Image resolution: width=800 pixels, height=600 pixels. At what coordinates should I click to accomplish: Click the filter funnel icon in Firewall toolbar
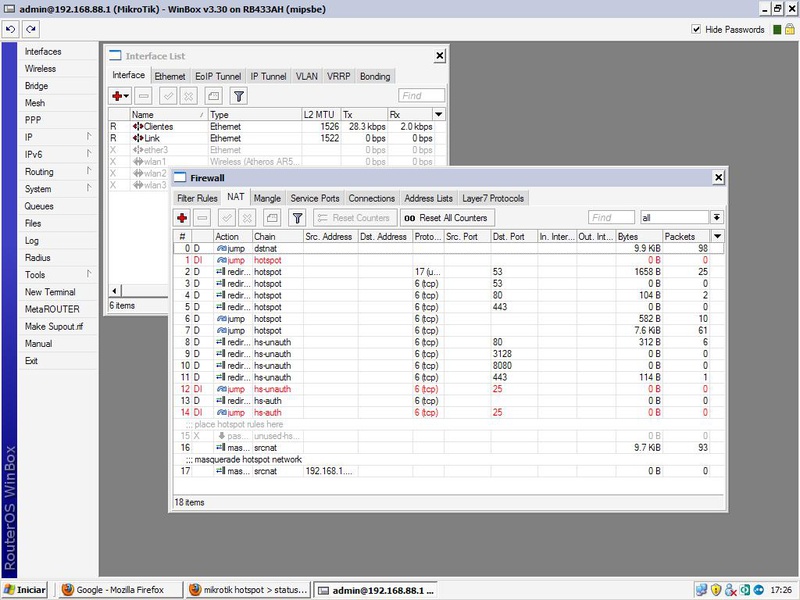point(297,218)
